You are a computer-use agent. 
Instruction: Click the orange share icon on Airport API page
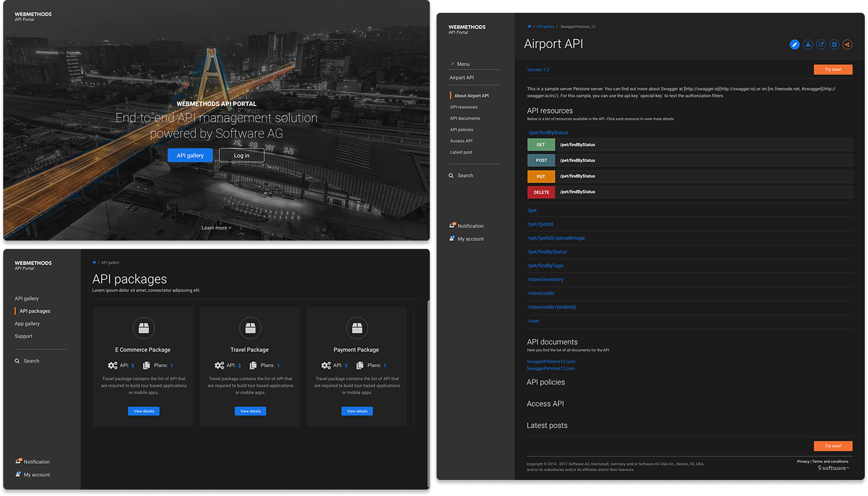tap(847, 45)
